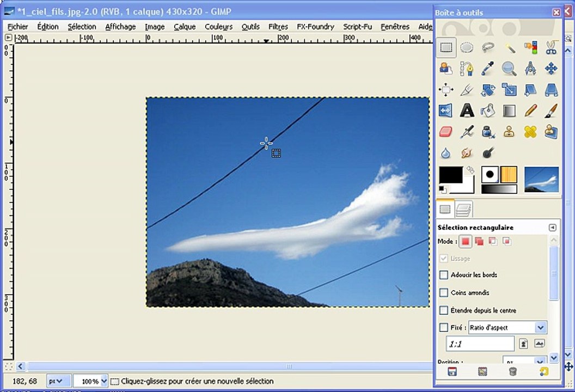Select the Blend gradient tool
575x392 pixels.
pos(509,111)
